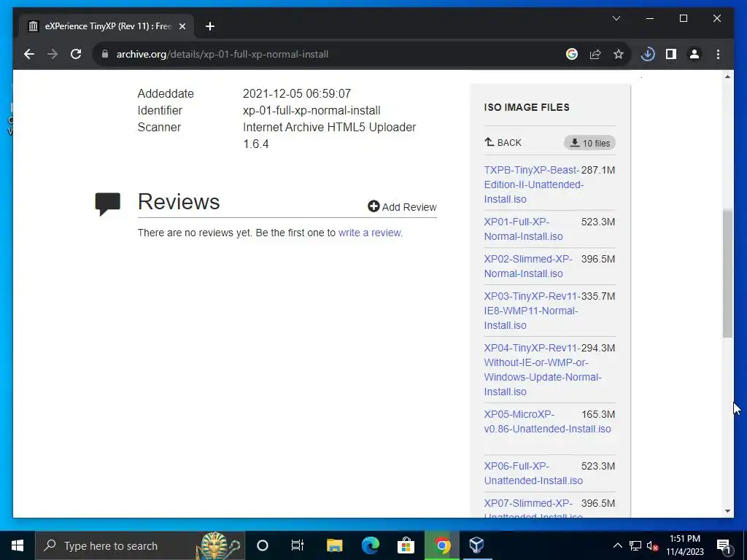747x560 pixels.
Task: Show hidden system tray icons
Action: click(x=617, y=545)
